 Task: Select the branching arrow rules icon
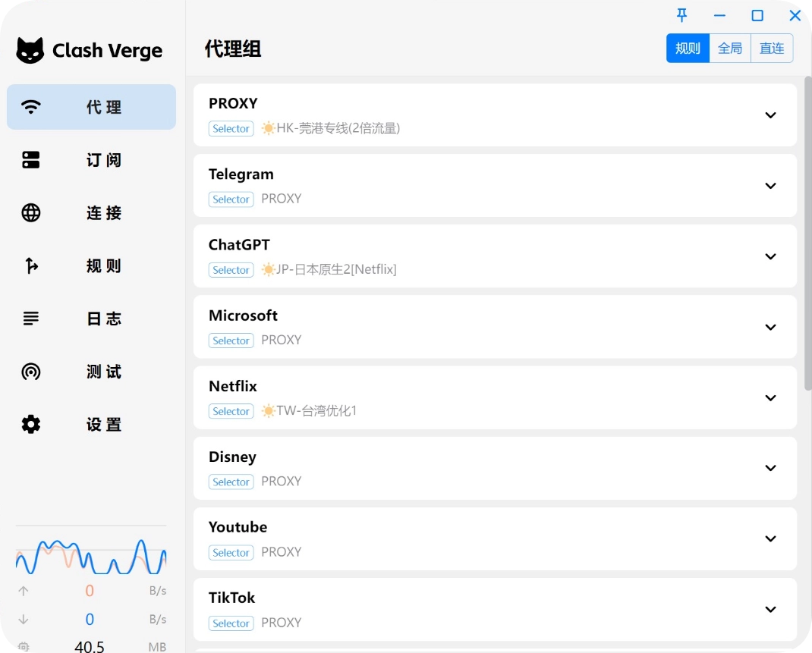point(31,265)
